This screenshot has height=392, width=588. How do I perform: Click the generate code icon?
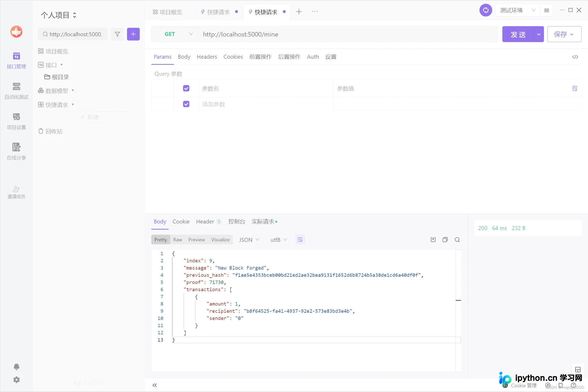(575, 57)
